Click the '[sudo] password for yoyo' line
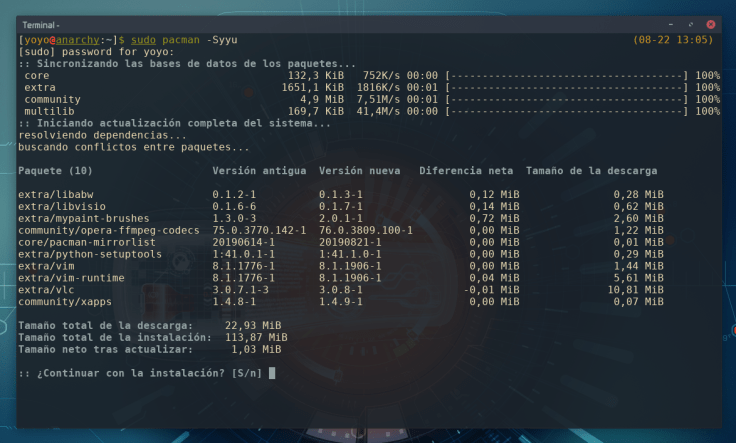This screenshot has width=736, height=443. (x=87, y=52)
